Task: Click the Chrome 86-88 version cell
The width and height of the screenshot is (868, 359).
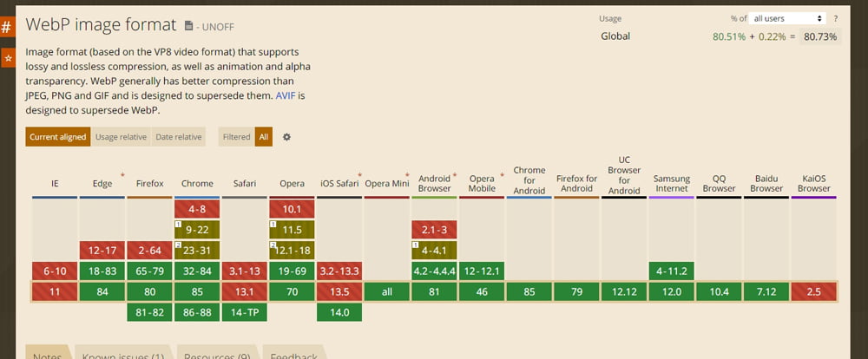Action: pos(197,312)
